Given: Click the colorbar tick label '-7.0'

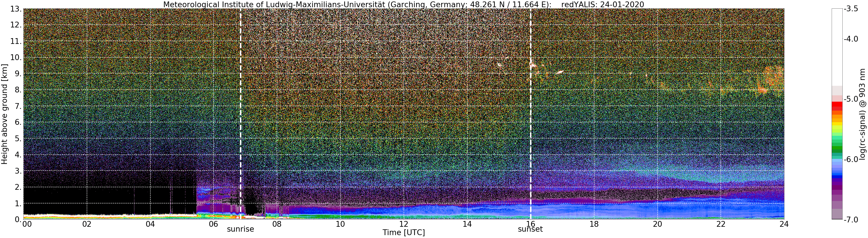Looking at the screenshot, I should 851,220.
